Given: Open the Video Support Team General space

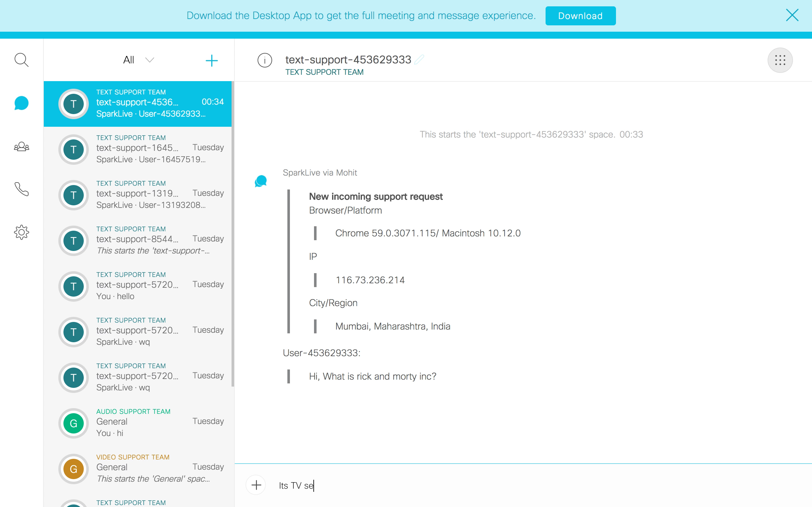Looking at the screenshot, I should click(138, 469).
